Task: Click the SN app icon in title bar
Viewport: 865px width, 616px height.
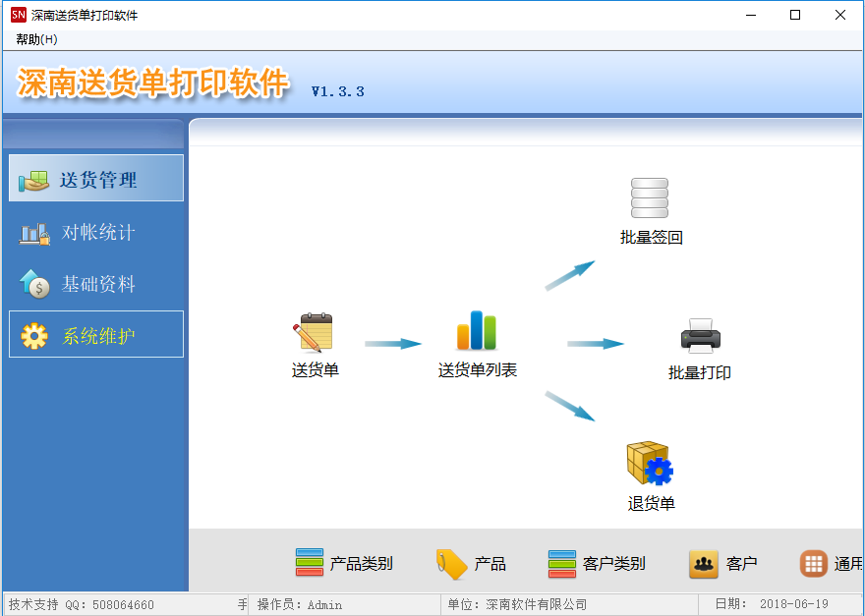Action: point(19,15)
